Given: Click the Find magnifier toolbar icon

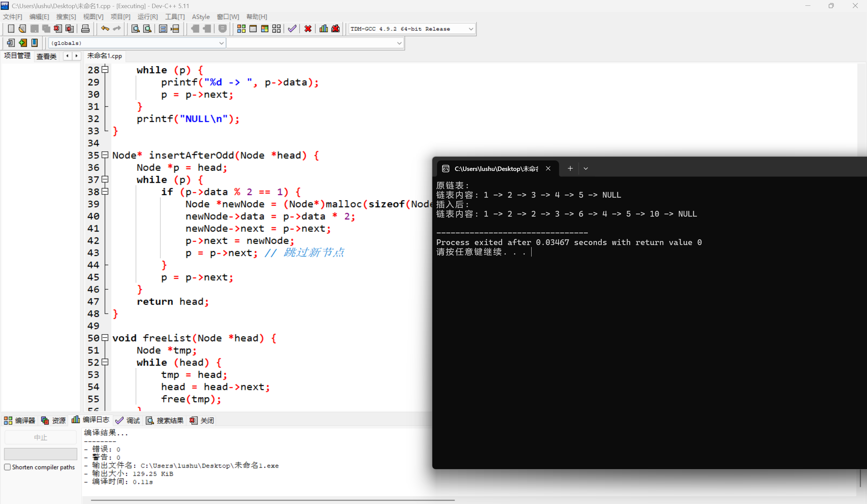Looking at the screenshot, I should pyautogui.click(x=136, y=29).
